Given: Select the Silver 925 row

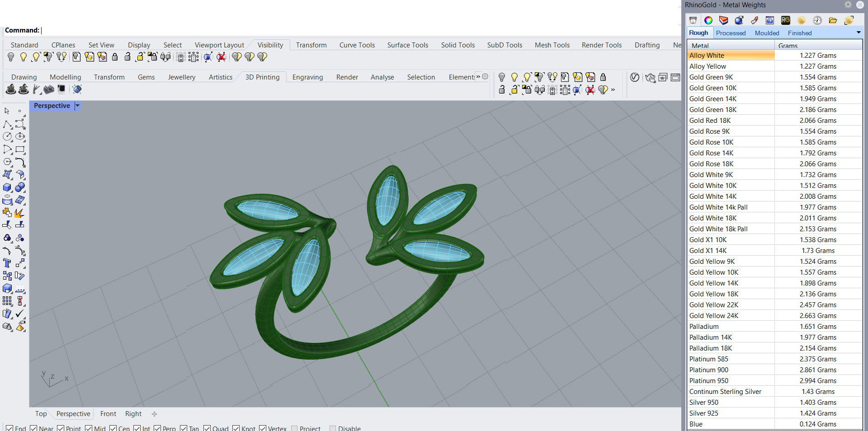Looking at the screenshot, I should point(774,413).
